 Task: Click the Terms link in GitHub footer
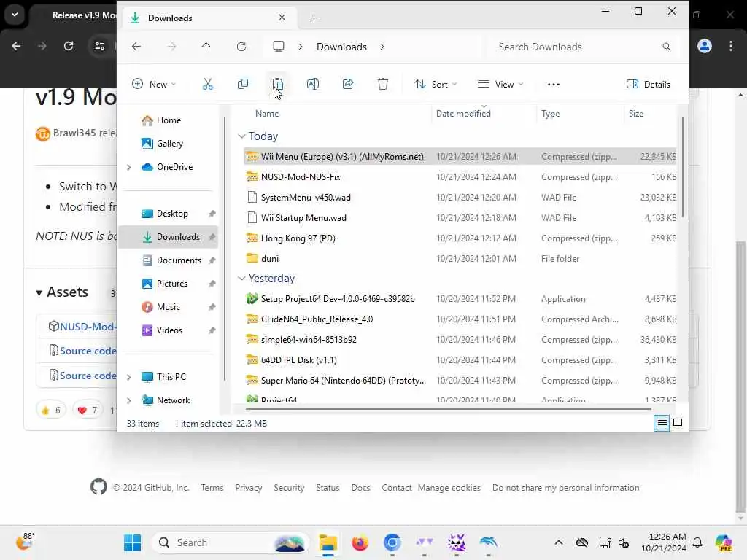click(212, 488)
